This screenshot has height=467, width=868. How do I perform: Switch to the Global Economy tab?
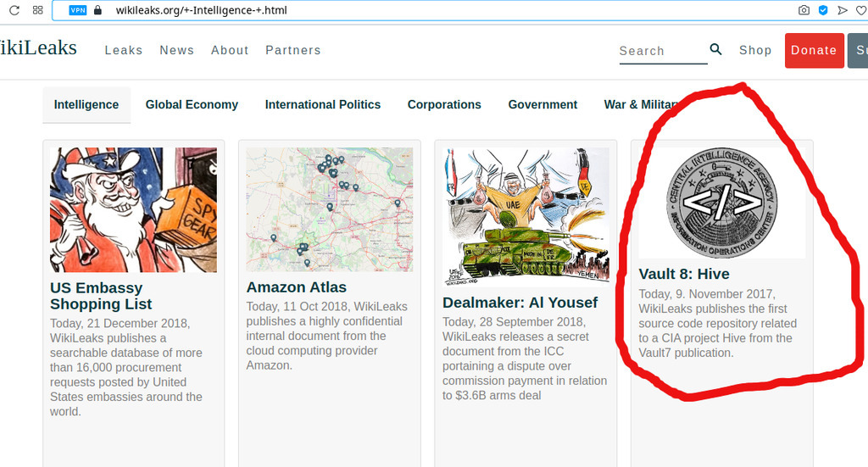(192, 105)
